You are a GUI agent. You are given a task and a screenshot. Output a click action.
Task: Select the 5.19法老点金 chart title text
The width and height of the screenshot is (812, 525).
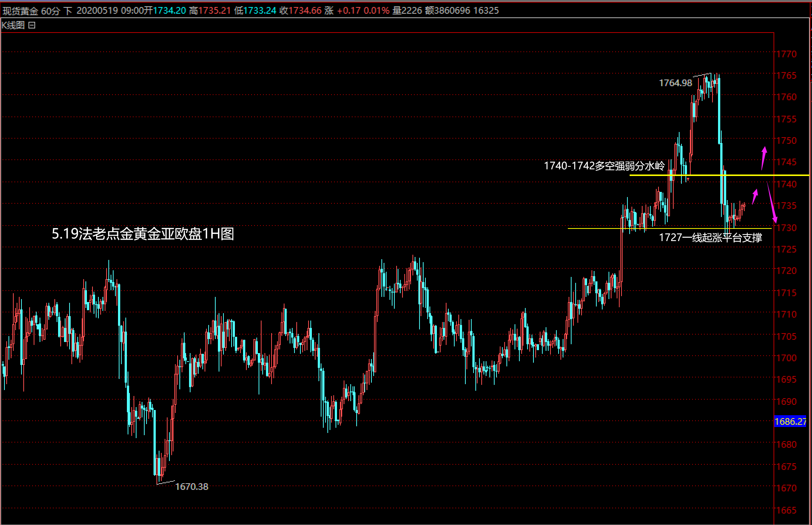point(143,234)
